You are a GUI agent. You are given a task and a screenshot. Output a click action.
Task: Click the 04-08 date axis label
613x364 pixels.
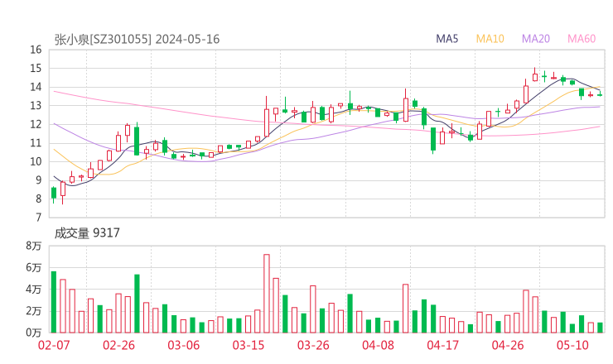point(378,345)
